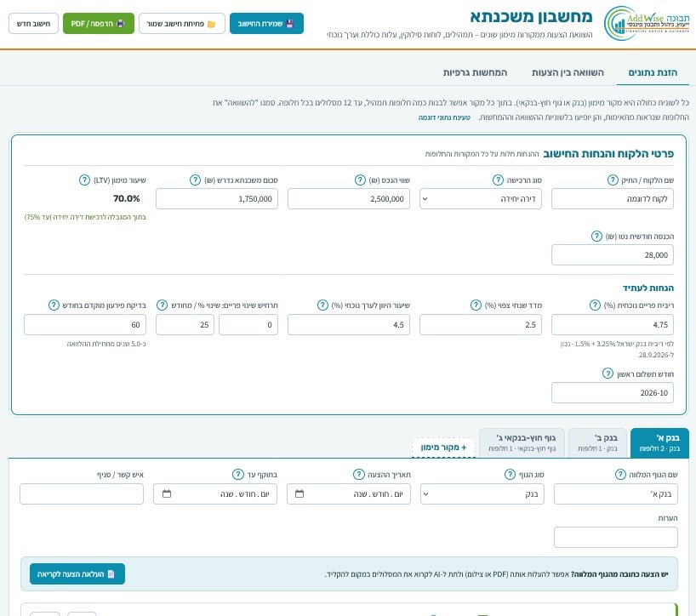Click help icon for בדיקת פירעון מוקדם בחודש
This screenshot has height=616, width=696.
click(x=54, y=305)
